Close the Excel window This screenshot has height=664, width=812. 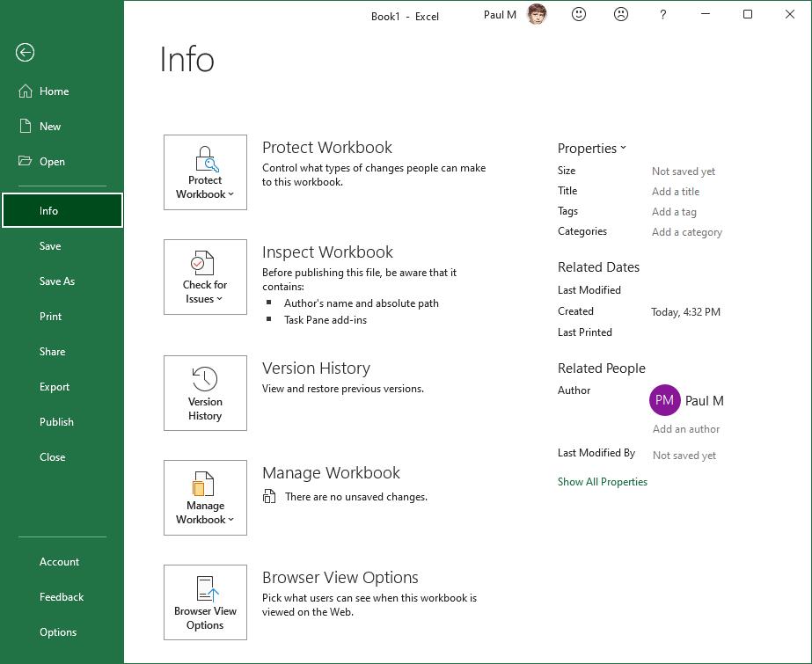[789, 14]
